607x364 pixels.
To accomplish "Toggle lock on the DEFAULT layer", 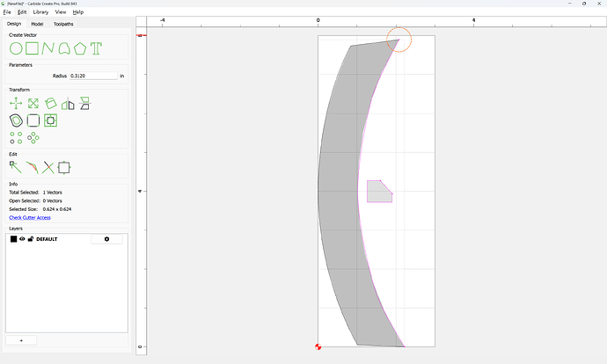I will pyautogui.click(x=31, y=239).
